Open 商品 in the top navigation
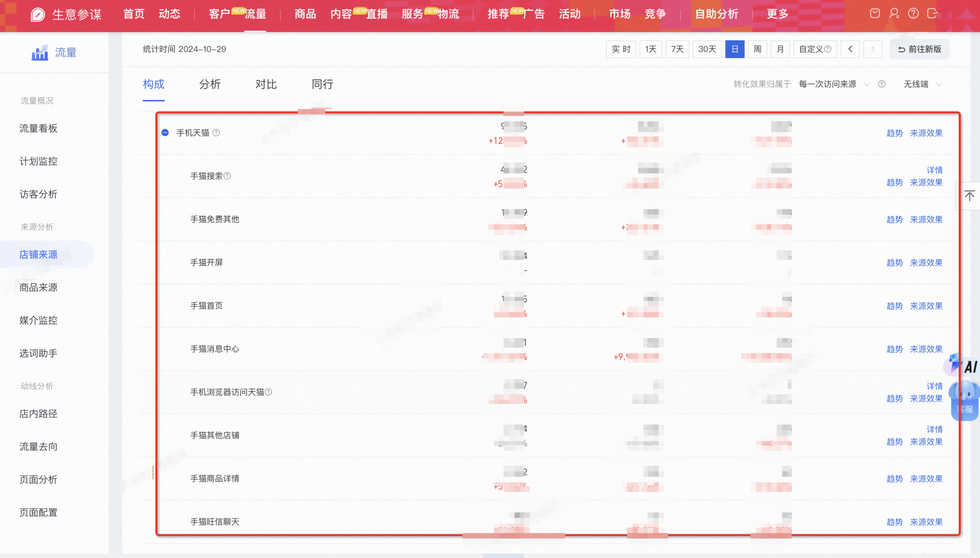This screenshot has width=980, height=558. 305,14
